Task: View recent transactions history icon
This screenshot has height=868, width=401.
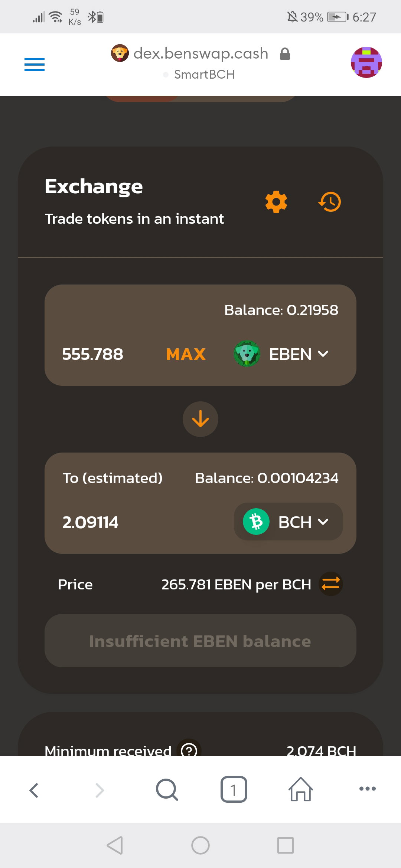Action: [x=330, y=202]
